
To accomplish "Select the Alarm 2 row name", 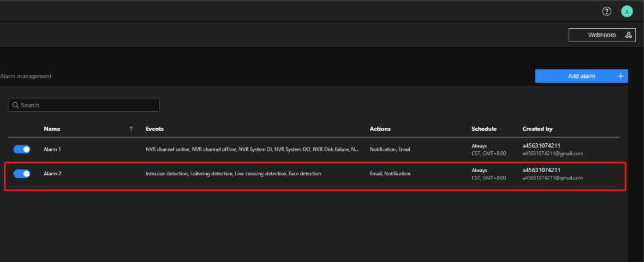I will [53, 174].
